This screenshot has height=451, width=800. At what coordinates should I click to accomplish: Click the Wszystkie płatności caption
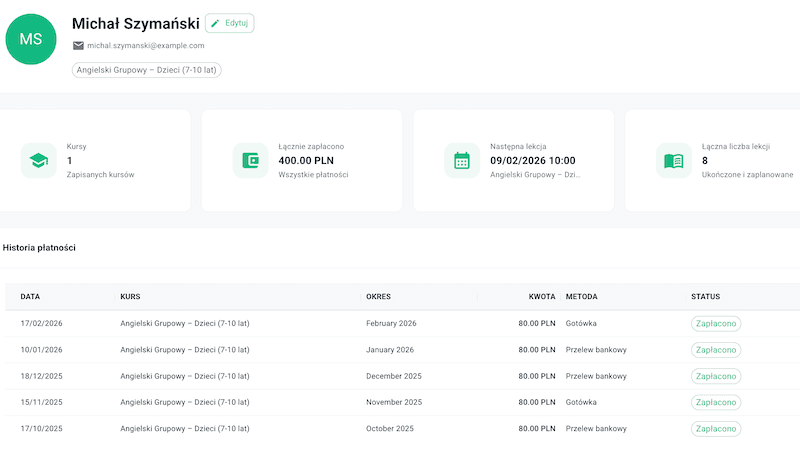(313, 174)
